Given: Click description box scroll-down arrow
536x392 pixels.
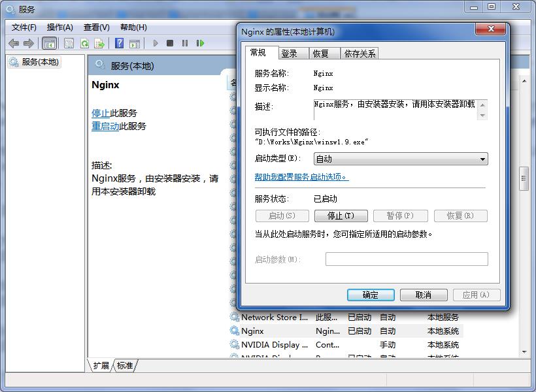Looking at the screenshot, I should point(482,115).
